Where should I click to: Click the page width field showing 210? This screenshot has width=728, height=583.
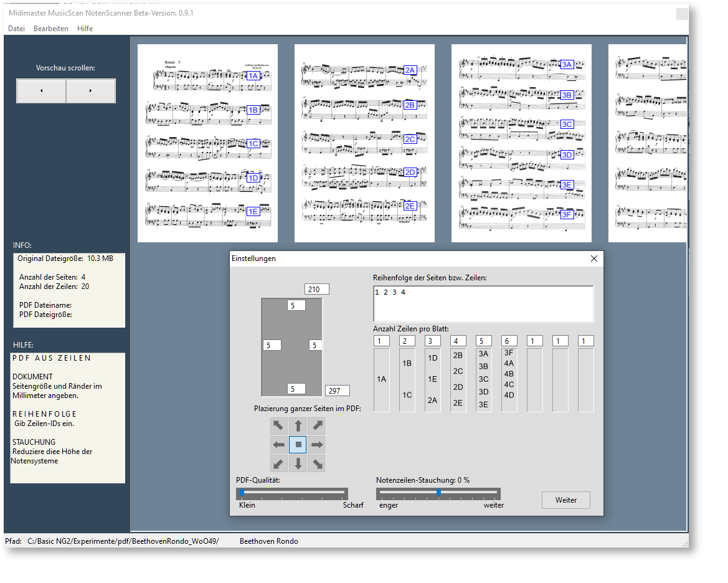tap(316, 289)
